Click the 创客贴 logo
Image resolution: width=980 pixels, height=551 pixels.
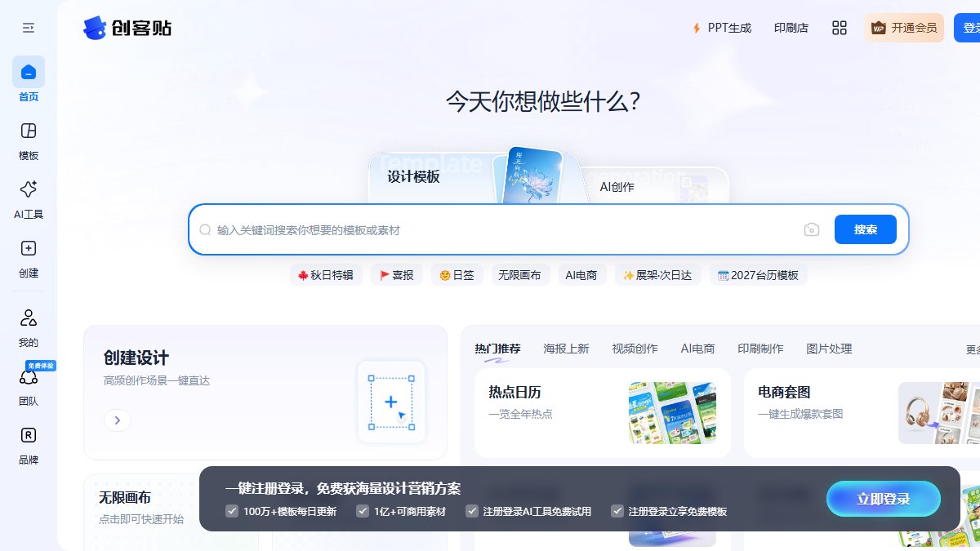(x=127, y=28)
